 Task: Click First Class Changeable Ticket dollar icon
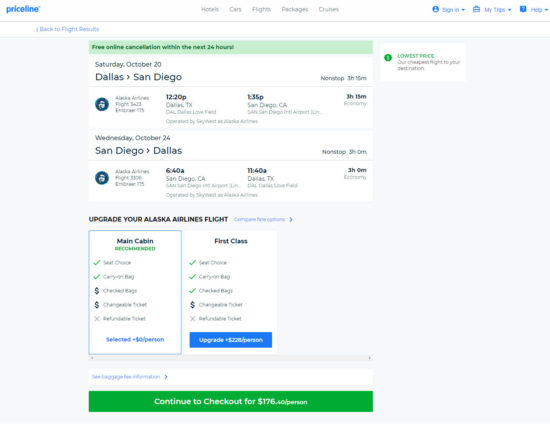(192, 305)
